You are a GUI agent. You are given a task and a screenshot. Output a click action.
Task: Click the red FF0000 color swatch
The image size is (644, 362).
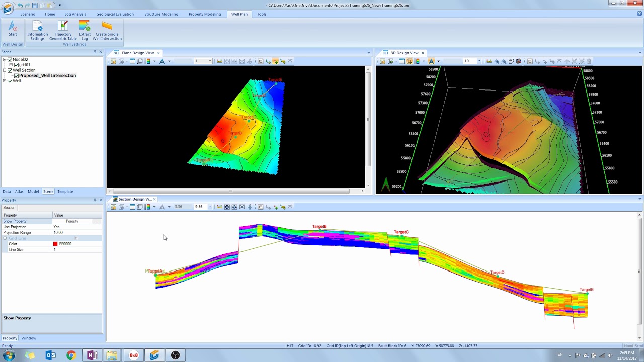pos(55,244)
